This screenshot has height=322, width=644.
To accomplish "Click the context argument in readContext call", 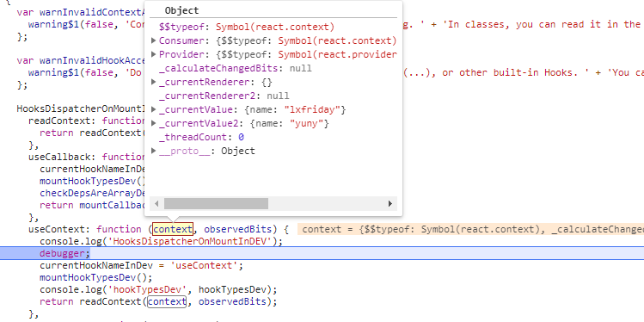I will (x=167, y=302).
